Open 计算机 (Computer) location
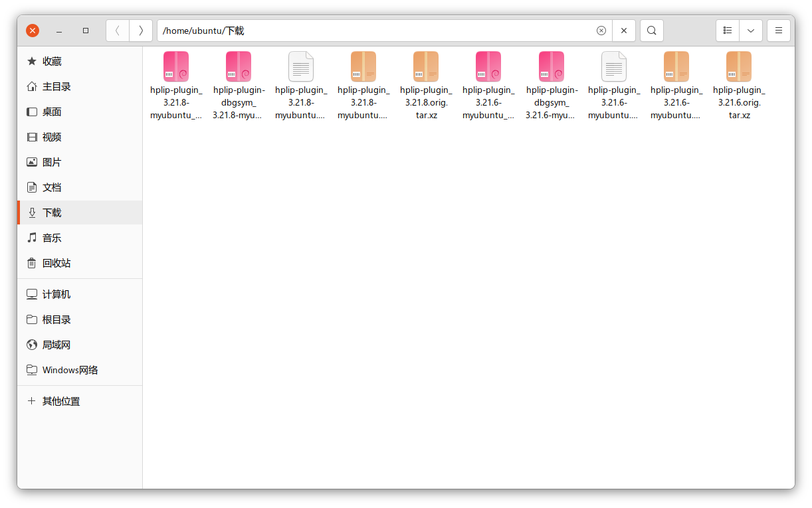This screenshot has height=508, width=812. 80,294
